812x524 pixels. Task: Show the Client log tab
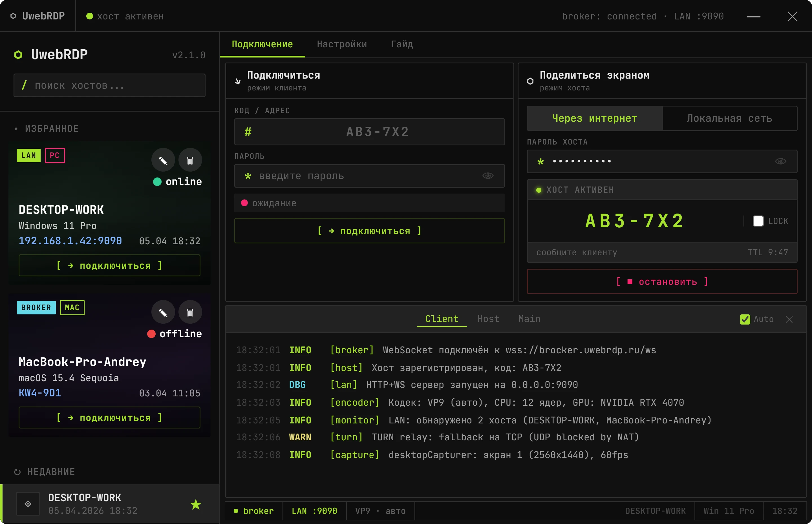click(x=442, y=319)
